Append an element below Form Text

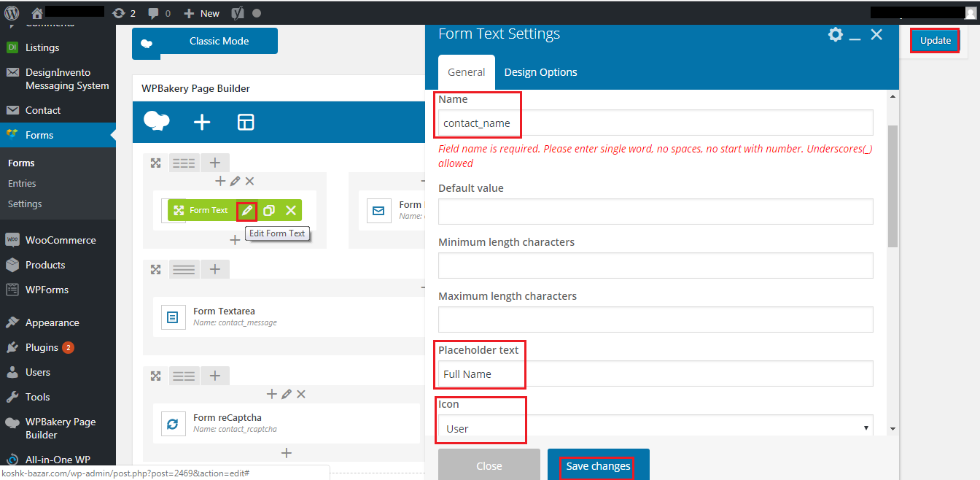pos(235,239)
